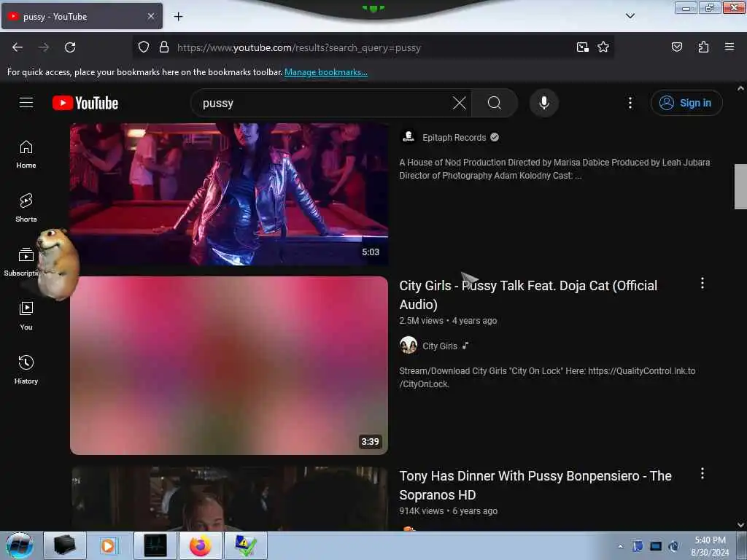
Task: Select the YouTube browser tab
Action: 82,16
